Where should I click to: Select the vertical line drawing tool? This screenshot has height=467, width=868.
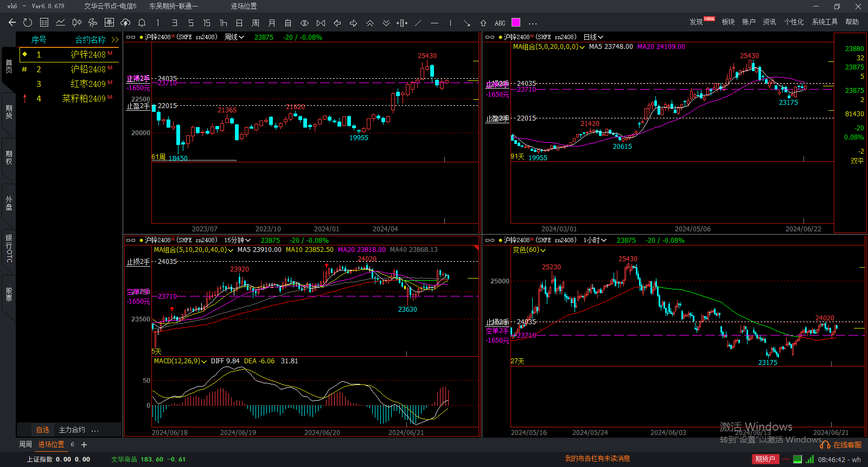450,23
